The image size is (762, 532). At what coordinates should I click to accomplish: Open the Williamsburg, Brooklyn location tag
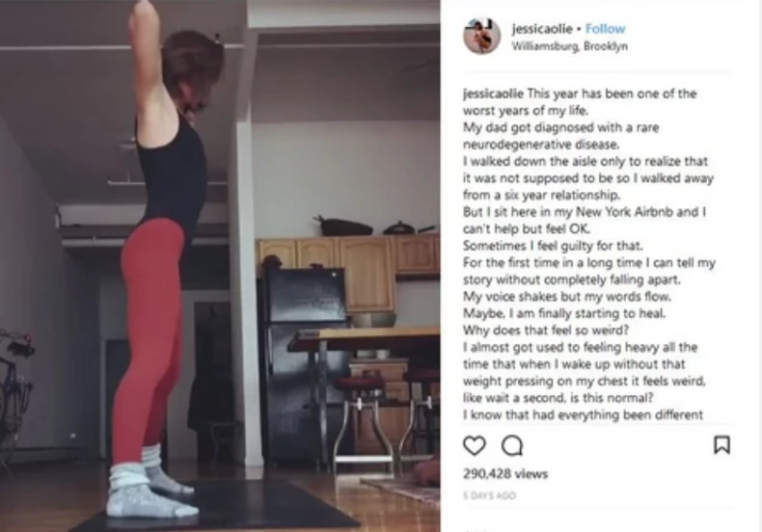569,46
